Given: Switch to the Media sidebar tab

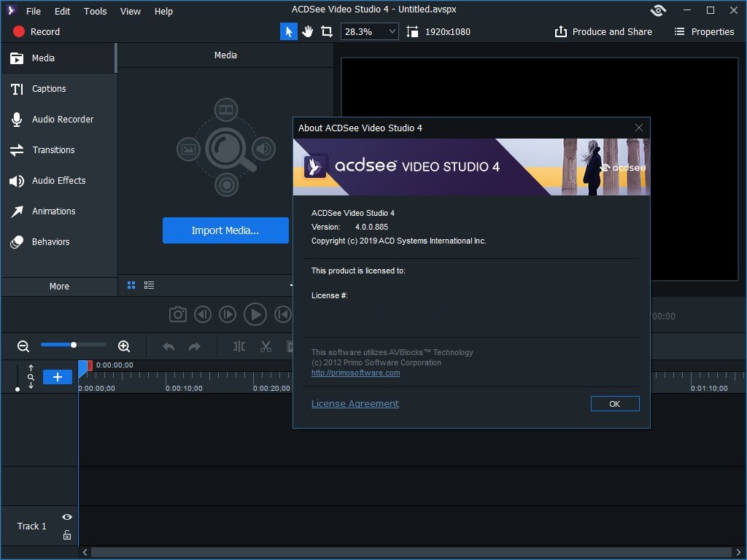Looking at the screenshot, I should click(x=58, y=58).
